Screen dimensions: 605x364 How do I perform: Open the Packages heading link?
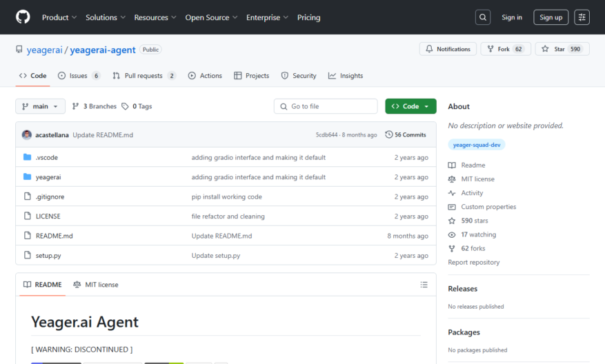point(464,332)
